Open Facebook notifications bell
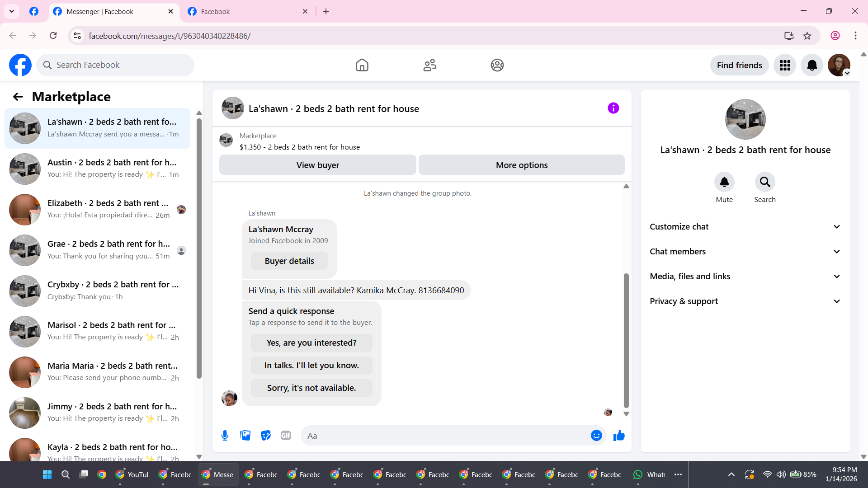Viewport: 868px width, 488px height. pos(811,66)
